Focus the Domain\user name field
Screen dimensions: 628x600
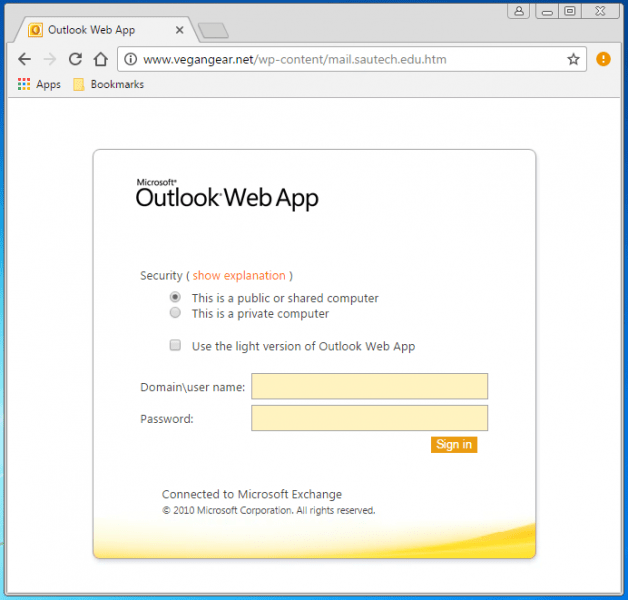coord(369,386)
